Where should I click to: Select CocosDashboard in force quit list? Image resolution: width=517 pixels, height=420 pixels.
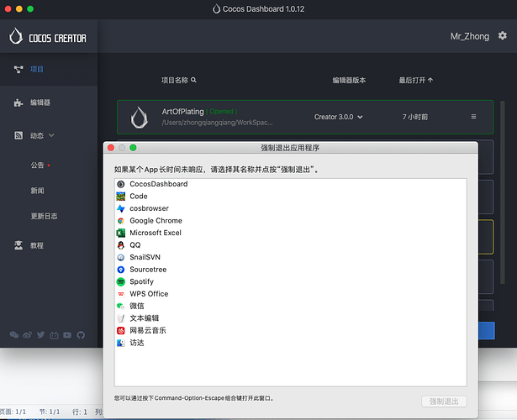(291, 184)
